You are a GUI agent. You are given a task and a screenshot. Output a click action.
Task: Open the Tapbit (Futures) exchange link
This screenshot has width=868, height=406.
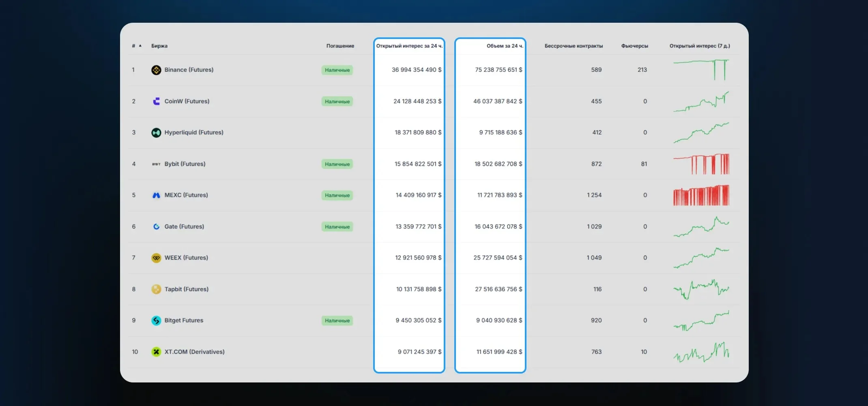(187, 289)
